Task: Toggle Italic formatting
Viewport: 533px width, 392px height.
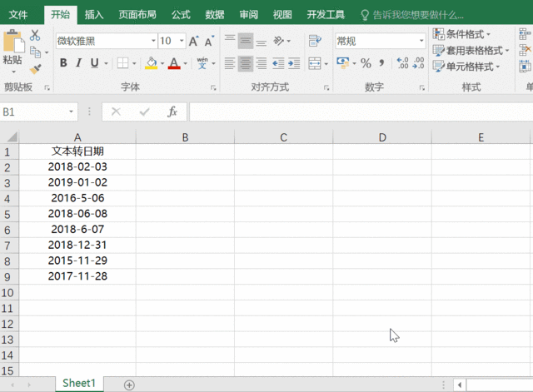Action: point(79,63)
